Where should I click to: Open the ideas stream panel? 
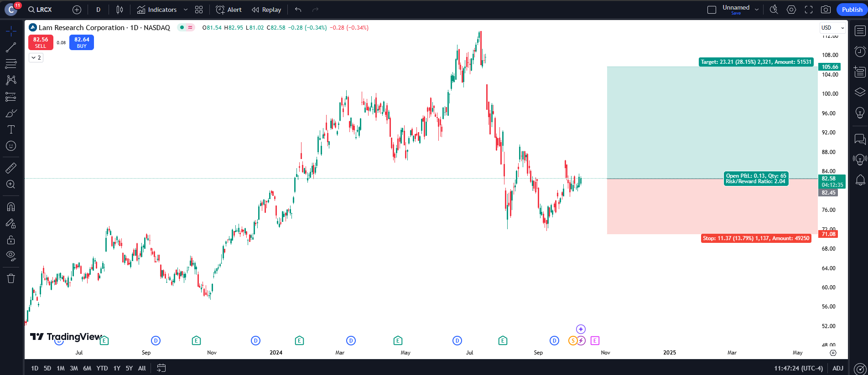point(860,159)
